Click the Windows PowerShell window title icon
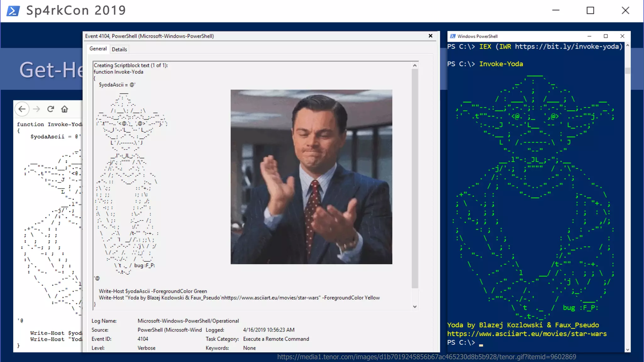This screenshot has width=644, height=362. pos(453,36)
